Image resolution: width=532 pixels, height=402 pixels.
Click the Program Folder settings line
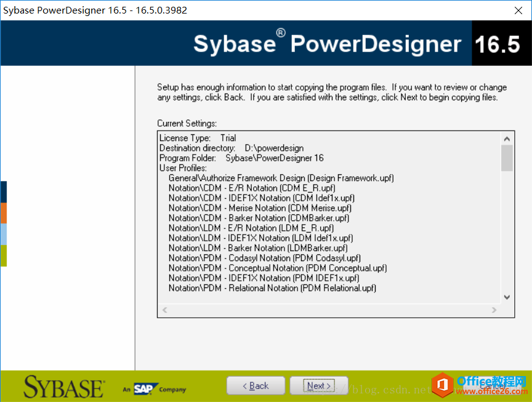click(x=241, y=158)
